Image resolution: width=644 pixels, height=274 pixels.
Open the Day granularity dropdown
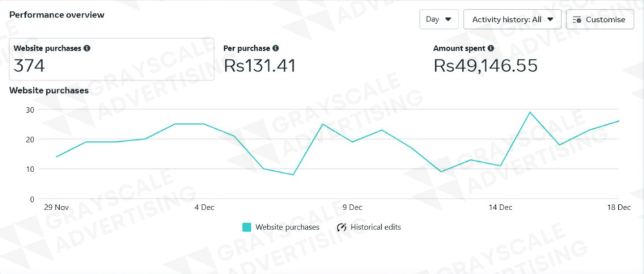pyautogui.click(x=439, y=19)
